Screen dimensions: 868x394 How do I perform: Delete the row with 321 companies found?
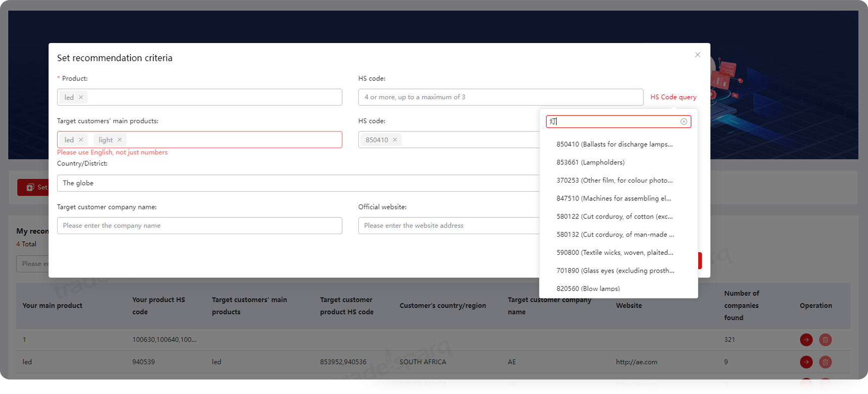click(825, 340)
